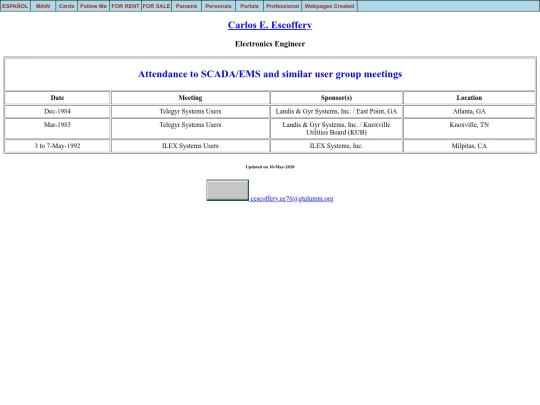Select the Follow Me menu item
The height and width of the screenshot is (405, 540).
[93, 6]
